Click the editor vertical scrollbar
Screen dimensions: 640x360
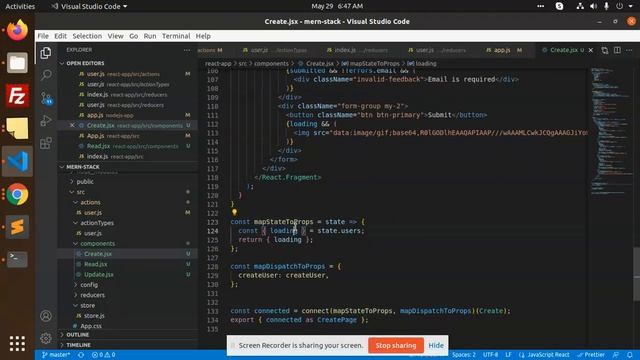click(x=637, y=274)
